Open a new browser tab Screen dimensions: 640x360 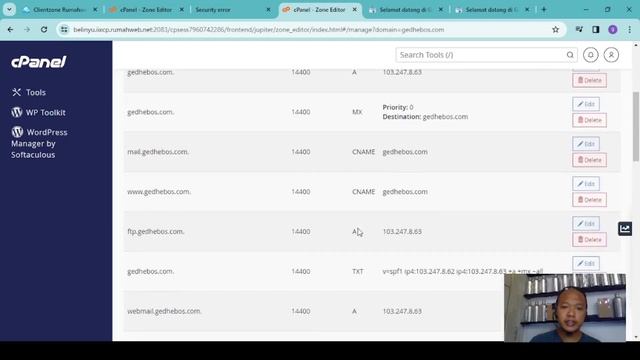[544, 9]
